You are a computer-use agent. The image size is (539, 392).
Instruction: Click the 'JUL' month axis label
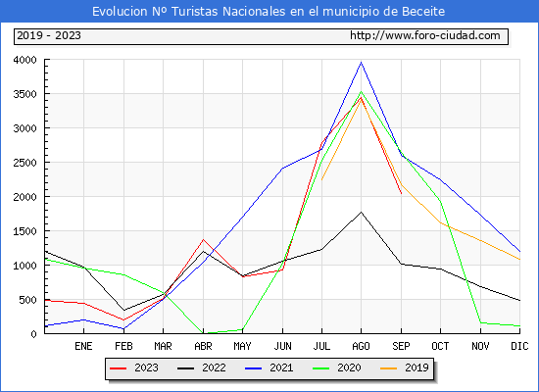click(x=321, y=346)
